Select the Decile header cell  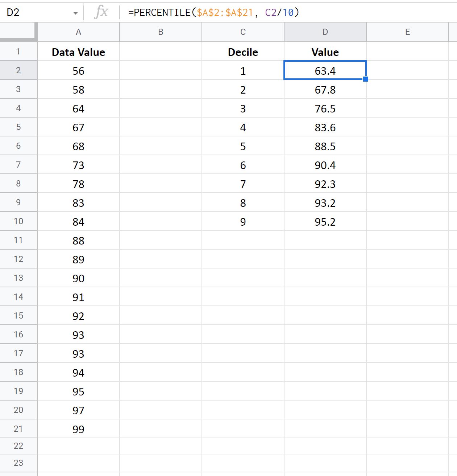(242, 52)
